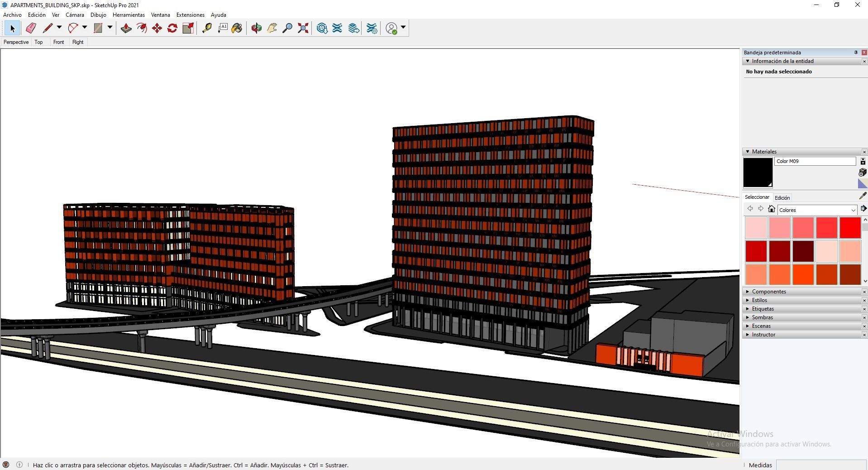Activate the Zoom magnifier tool
This screenshot has width=868, height=470.
(287, 28)
